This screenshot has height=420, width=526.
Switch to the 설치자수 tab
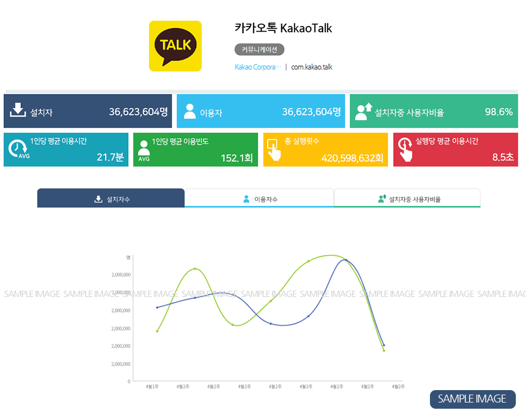pos(111,198)
